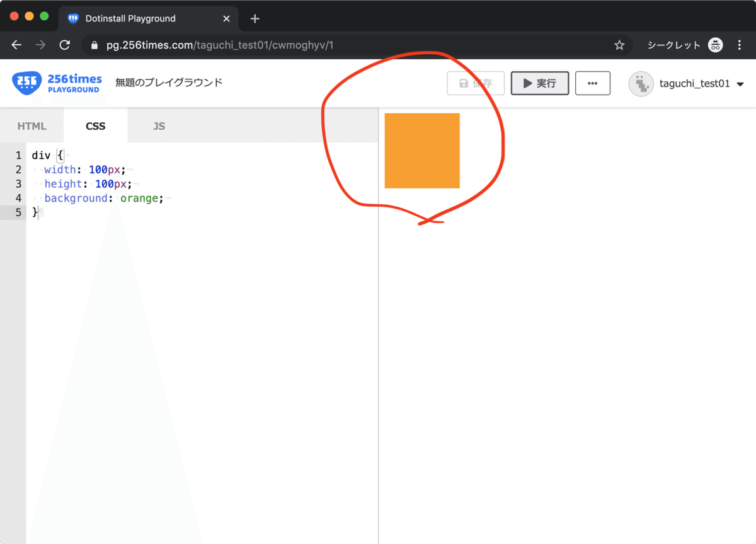Screen dimensions: 756x544
Task: Bookmark this page with star icon
Action: coord(619,45)
